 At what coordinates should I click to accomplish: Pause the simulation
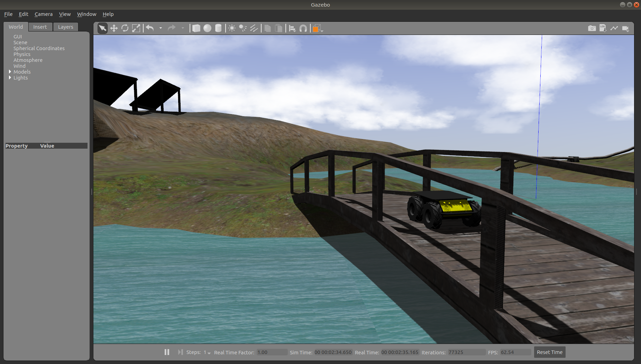click(x=167, y=352)
